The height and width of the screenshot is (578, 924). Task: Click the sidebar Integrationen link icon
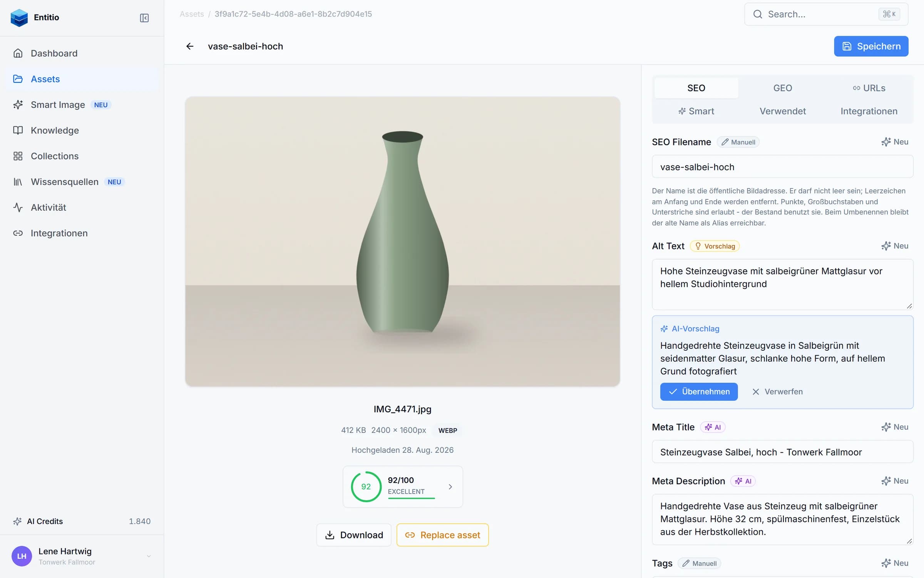coord(18,233)
